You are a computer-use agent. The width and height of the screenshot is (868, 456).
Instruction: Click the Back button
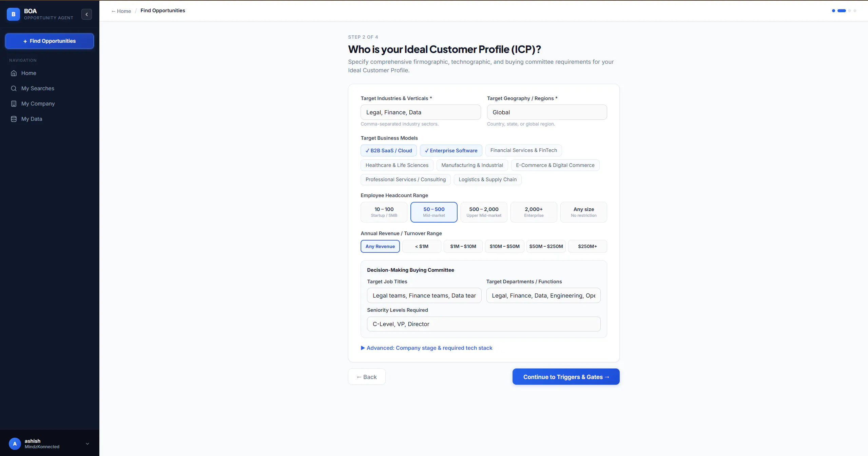pyautogui.click(x=367, y=377)
